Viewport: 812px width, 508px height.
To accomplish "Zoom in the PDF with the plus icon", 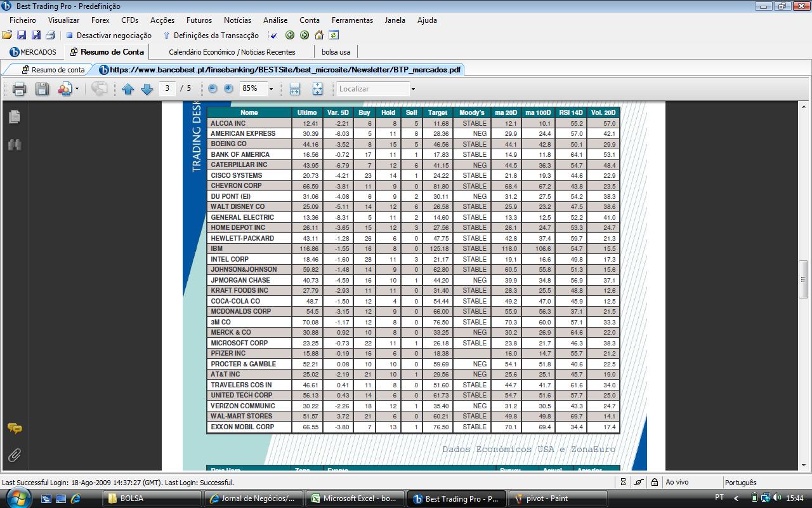I will [228, 89].
